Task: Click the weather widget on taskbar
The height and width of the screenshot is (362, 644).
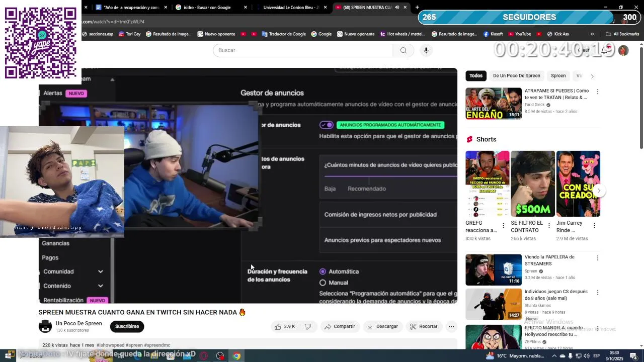Action: pos(515,356)
